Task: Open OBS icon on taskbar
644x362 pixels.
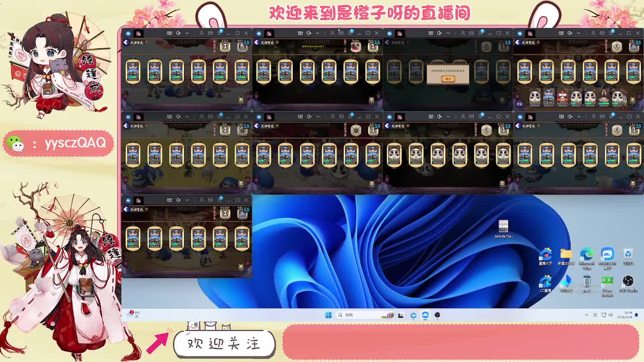Action: click(x=437, y=315)
